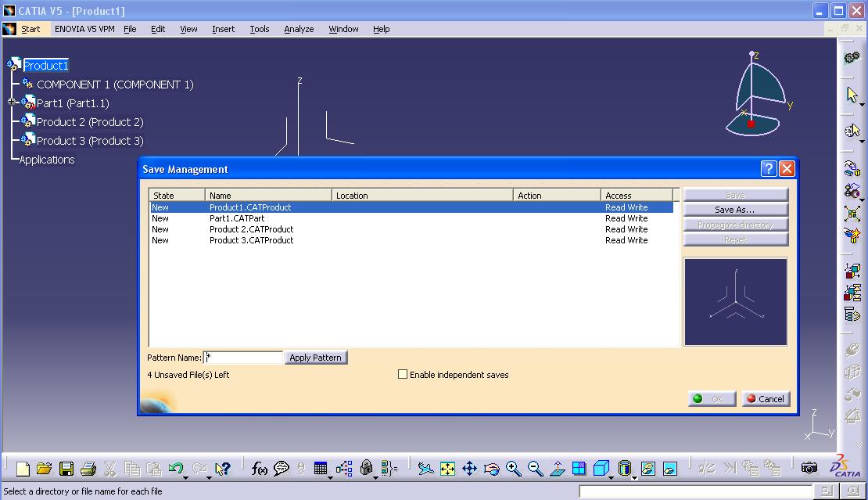This screenshot has height=500, width=868.
Task: Click the Save As... button
Action: pos(735,209)
